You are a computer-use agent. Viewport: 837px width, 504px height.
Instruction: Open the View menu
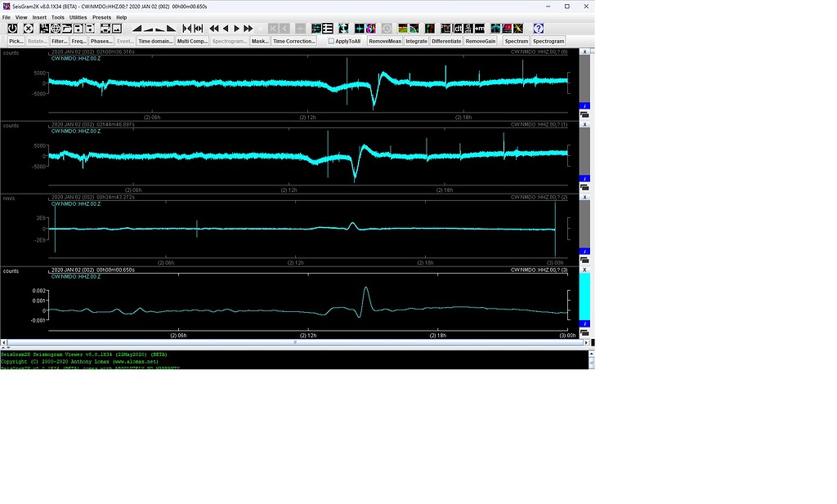(20, 16)
